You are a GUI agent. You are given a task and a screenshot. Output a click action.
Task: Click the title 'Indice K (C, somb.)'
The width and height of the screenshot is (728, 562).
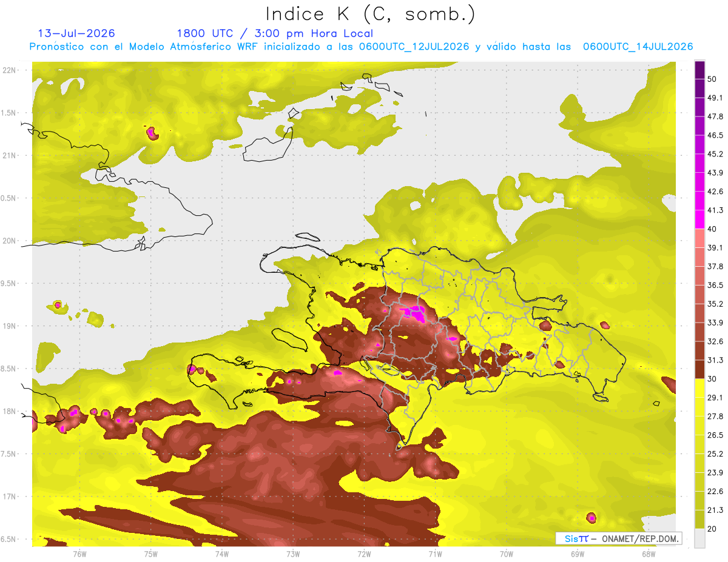pyautogui.click(x=370, y=15)
